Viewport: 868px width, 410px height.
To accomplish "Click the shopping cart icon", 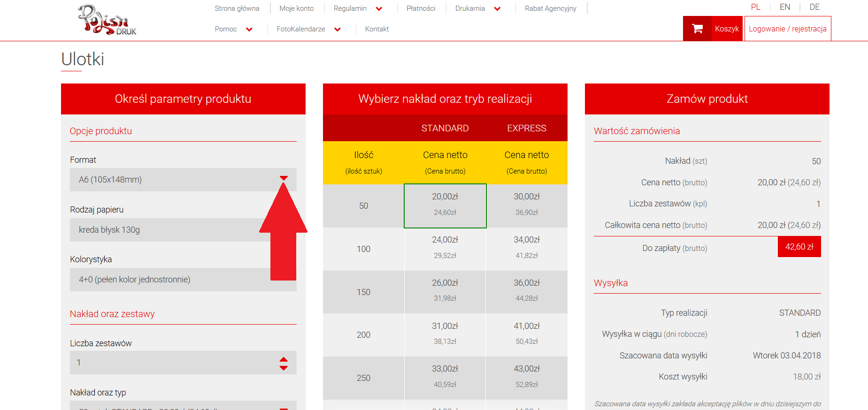I will [697, 29].
